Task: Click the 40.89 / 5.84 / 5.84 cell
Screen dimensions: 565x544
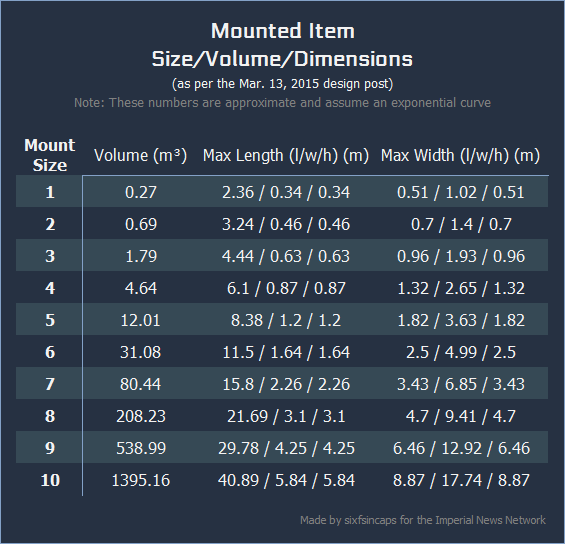Action: 286,480
